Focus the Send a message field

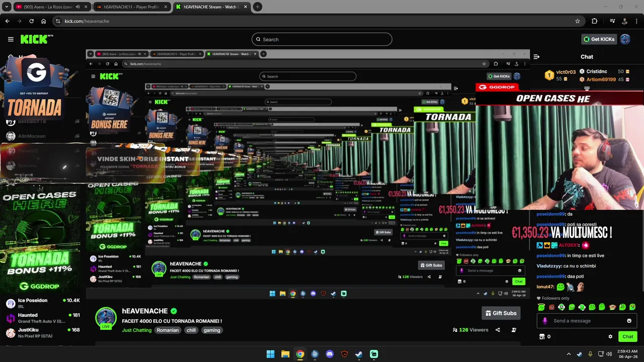pos(587,321)
